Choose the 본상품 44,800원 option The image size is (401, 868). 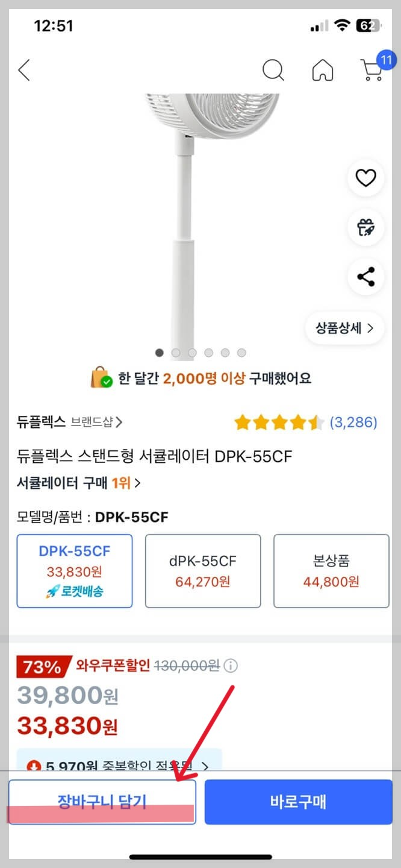coord(331,570)
